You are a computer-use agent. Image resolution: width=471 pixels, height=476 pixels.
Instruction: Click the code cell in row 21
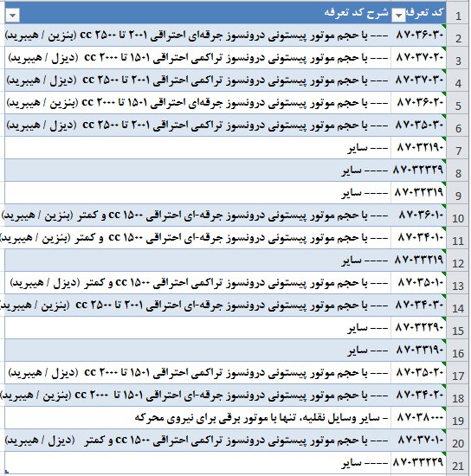tap(418, 462)
